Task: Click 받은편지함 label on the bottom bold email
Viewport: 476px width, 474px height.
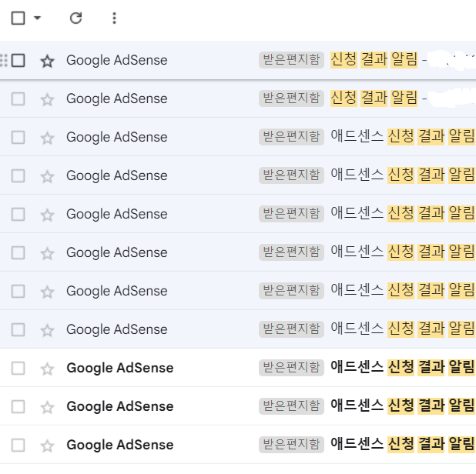Action: tap(291, 445)
